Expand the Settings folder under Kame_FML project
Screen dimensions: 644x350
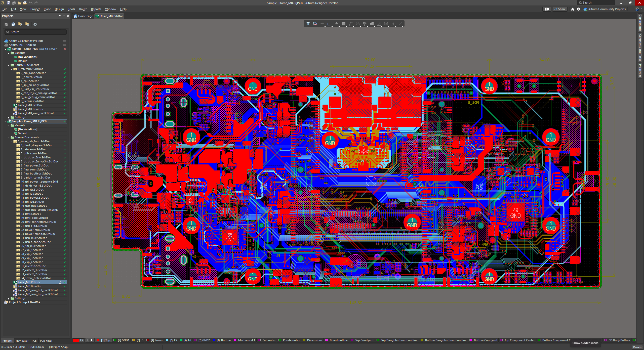tap(9, 117)
